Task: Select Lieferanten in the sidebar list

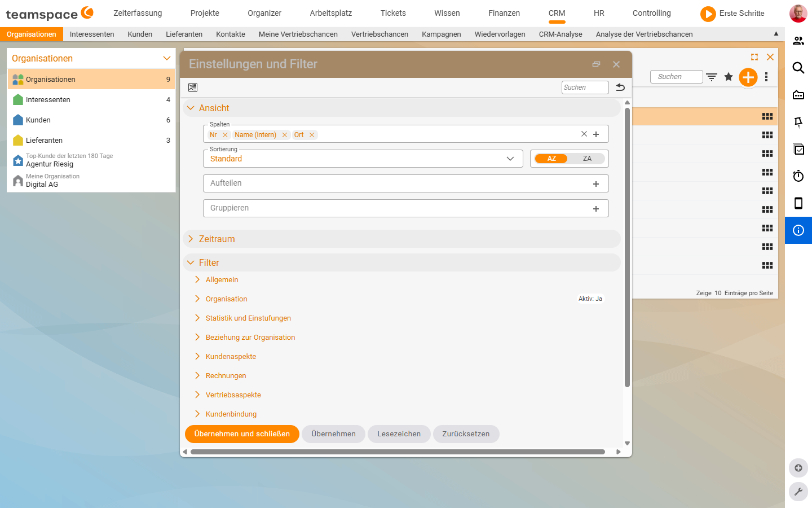Action: tap(91, 140)
